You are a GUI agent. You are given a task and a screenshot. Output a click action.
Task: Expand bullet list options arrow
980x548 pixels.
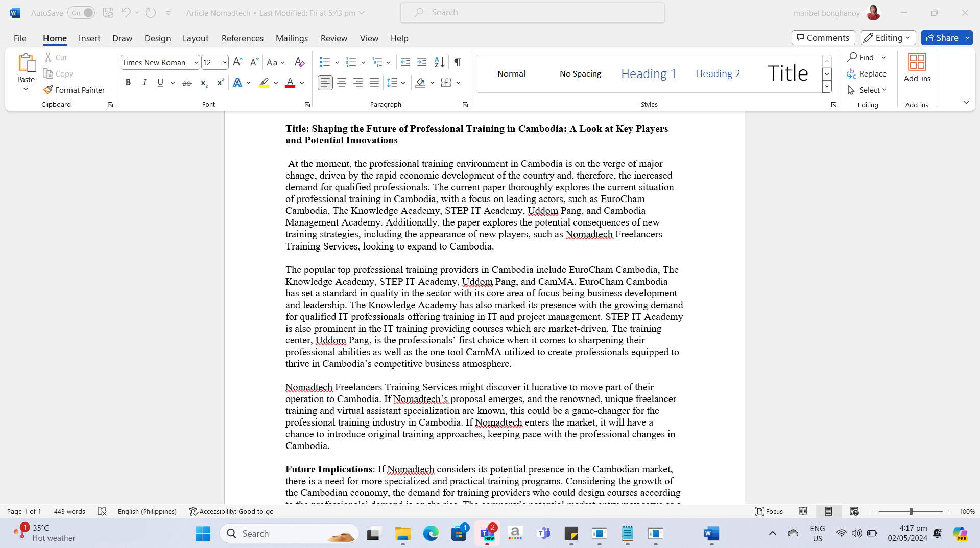[x=337, y=62]
